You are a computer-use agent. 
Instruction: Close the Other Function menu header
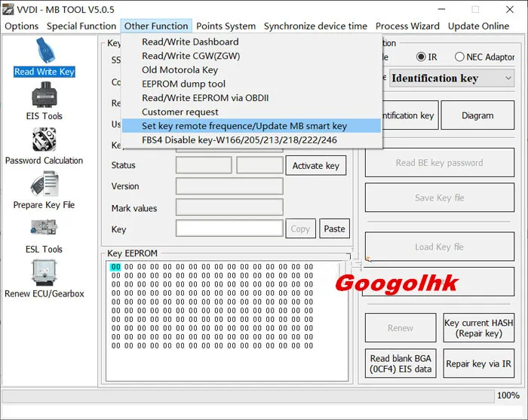coord(156,26)
